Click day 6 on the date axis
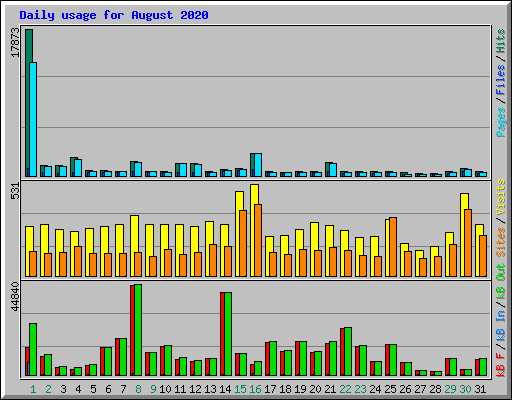The width and height of the screenshot is (512, 400). coord(108,389)
